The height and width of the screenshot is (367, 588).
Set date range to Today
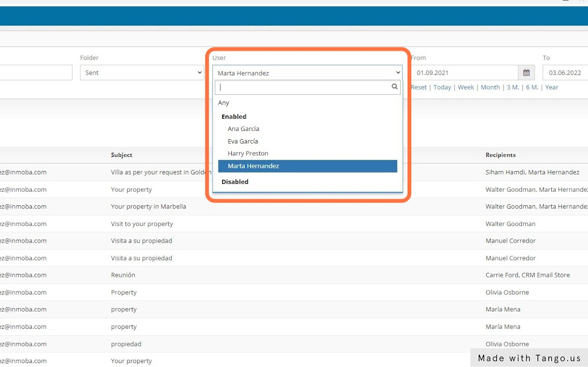(442, 87)
